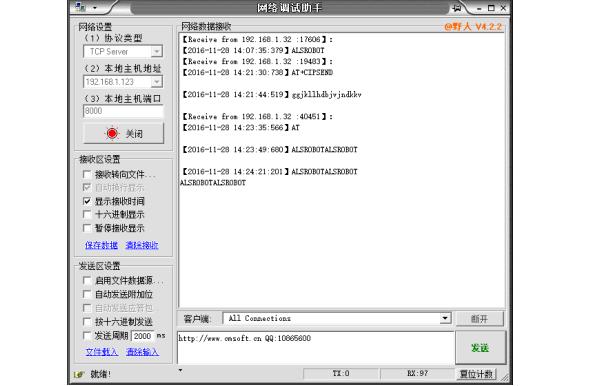The width and height of the screenshot is (600, 386).
Task: Click the send text box containing http://www.cmsoft.cn
Action: pyautogui.click(x=315, y=347)
